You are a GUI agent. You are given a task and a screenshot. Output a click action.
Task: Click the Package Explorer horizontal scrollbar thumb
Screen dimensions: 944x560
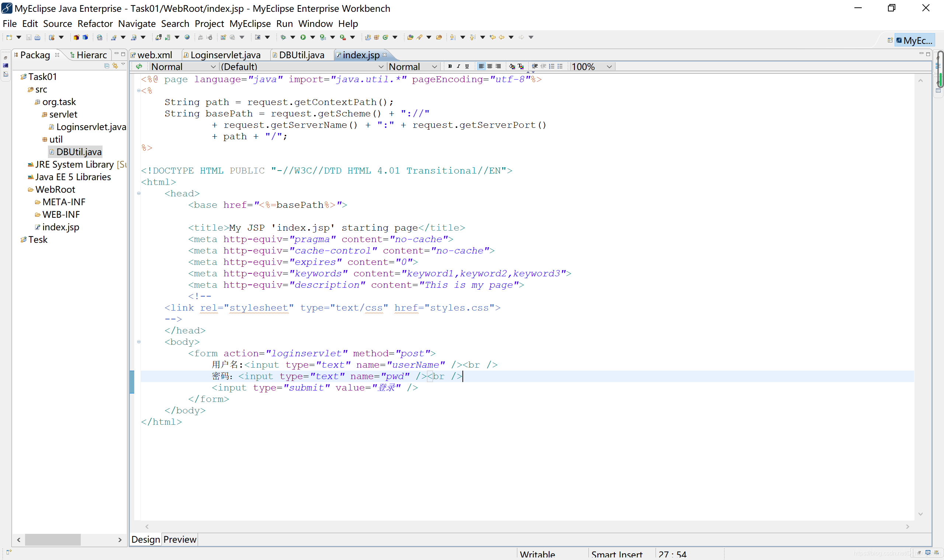[x=52, y=540]
